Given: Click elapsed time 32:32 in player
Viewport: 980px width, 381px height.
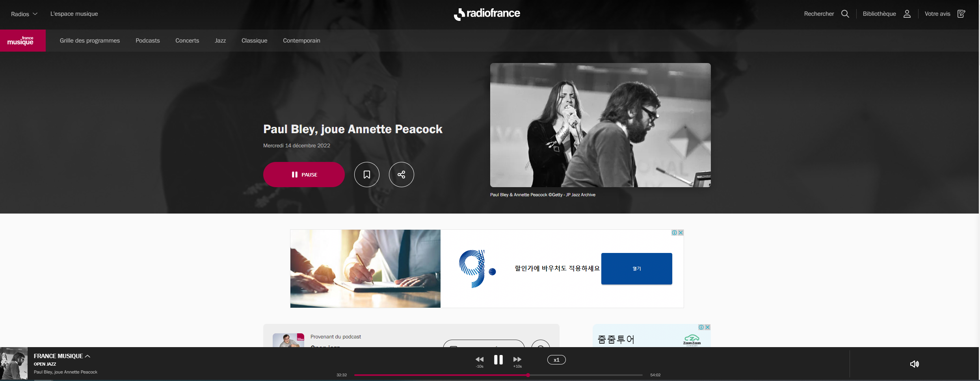Looking at the screenshot, I should click(342, 375).
